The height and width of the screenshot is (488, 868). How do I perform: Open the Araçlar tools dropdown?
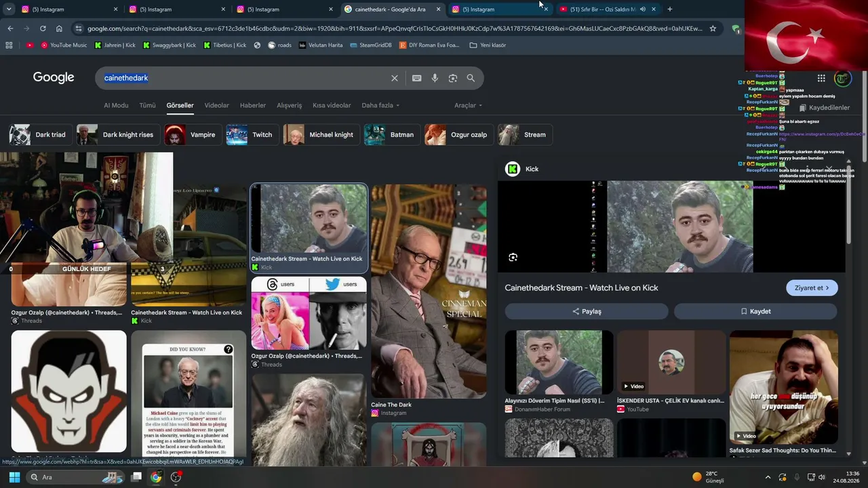pyautogui.click(x=469, y=106)
